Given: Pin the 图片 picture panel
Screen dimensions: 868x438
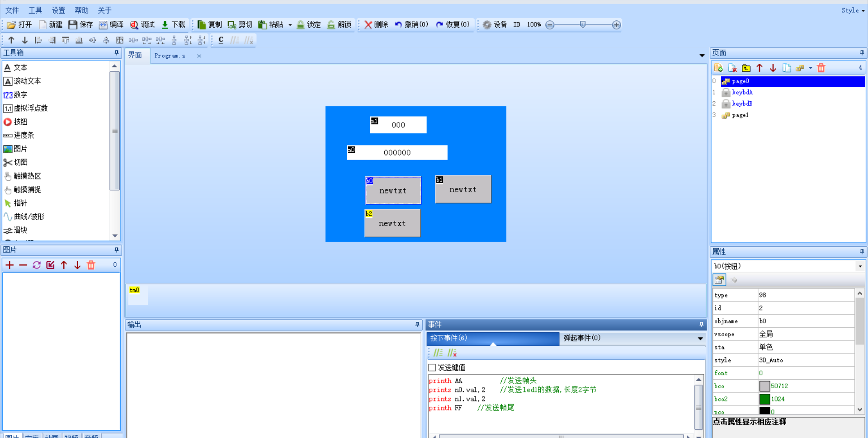Looking at the screenshot, I should click(x=117, y=250).
